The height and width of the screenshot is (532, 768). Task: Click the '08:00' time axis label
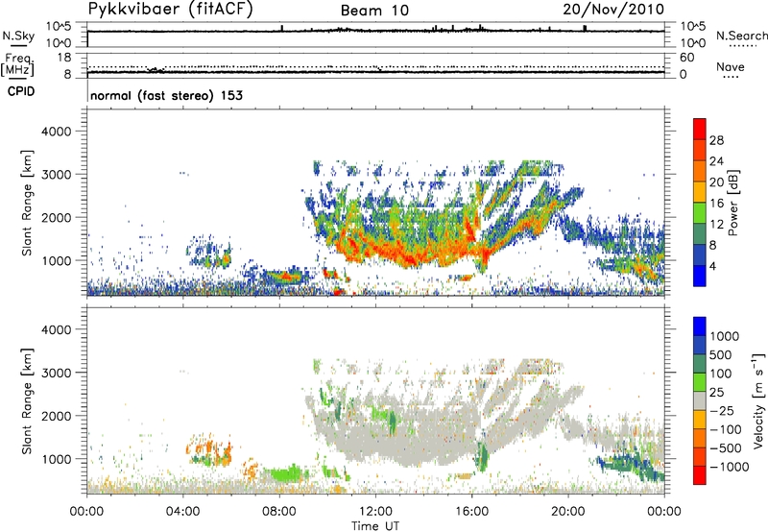(x=279, y=512)
